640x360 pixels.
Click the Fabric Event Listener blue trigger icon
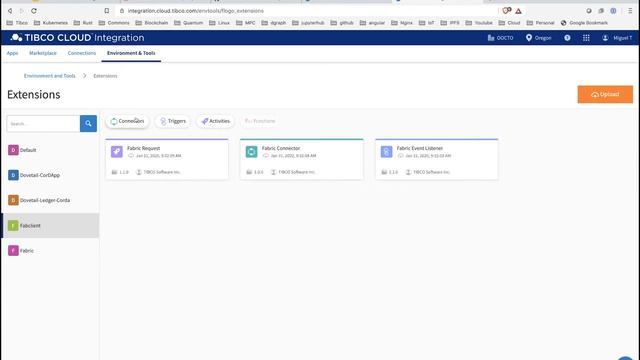click(387, 152)
